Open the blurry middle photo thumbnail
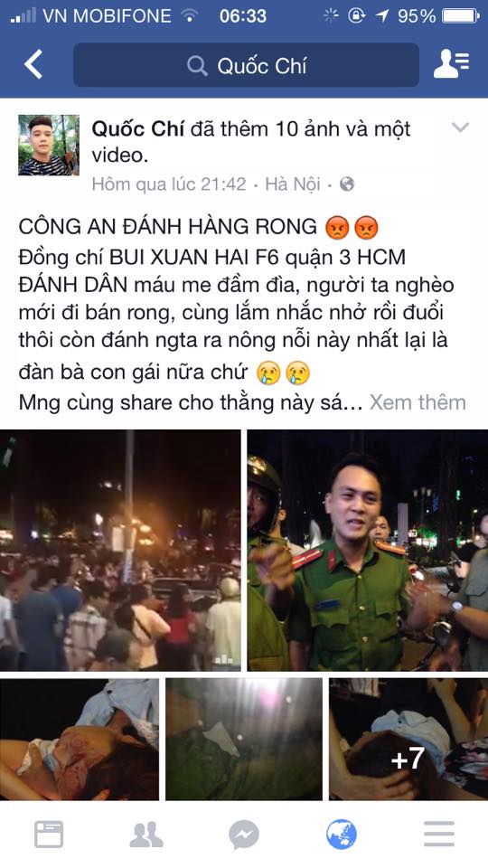Screen dimensions: 488x868 (244, 739)
